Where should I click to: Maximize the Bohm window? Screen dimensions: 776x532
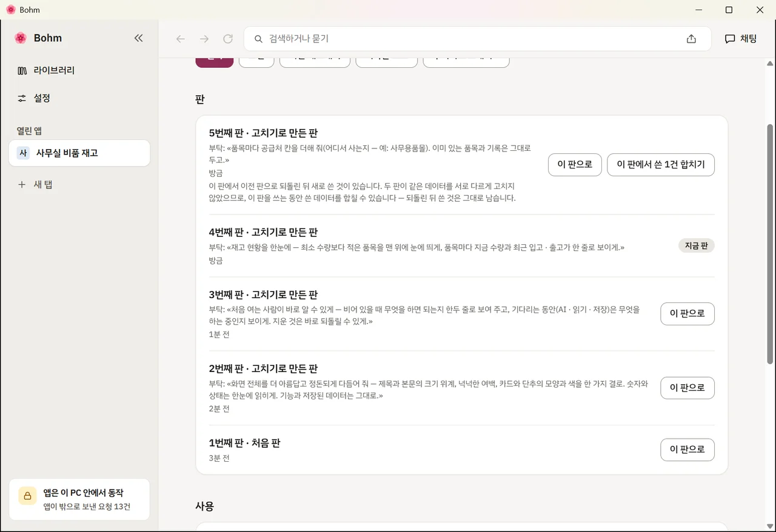click(729, 10)
